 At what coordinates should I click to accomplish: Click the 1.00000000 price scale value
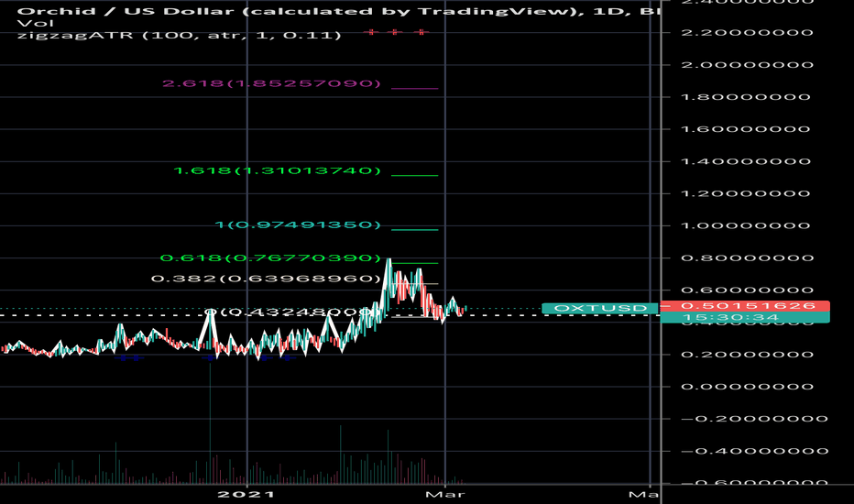748,225
